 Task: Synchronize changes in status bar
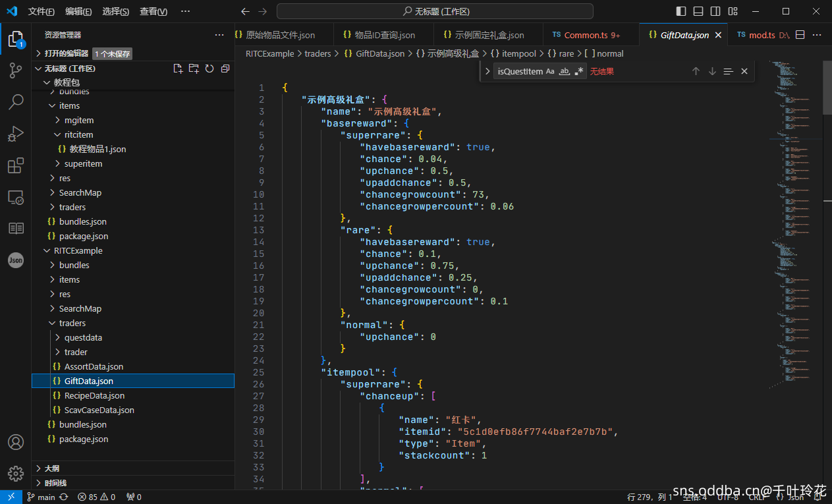(64, 497)
